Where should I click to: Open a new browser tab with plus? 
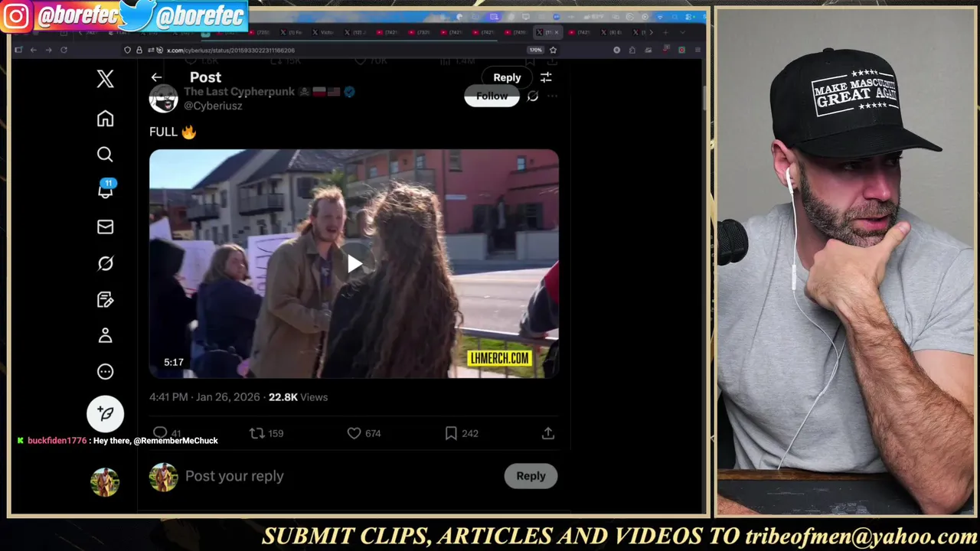(x=665, y=32)
